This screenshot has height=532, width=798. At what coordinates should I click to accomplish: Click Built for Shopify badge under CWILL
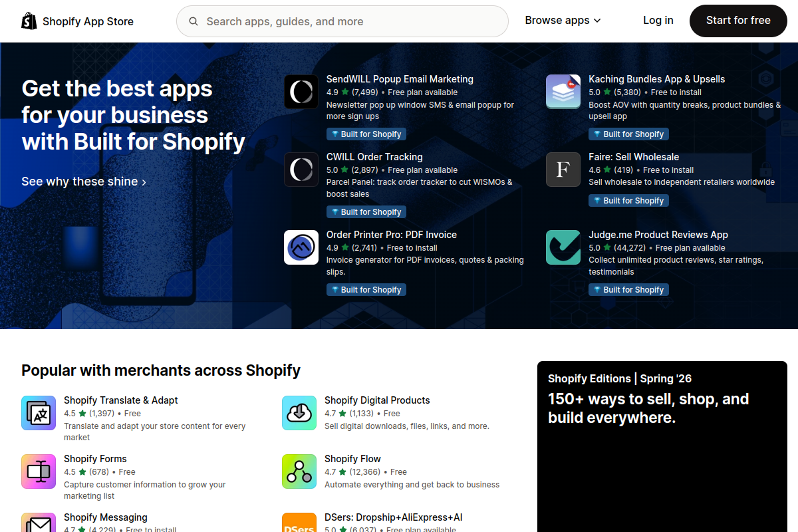[x=366, y=212]
